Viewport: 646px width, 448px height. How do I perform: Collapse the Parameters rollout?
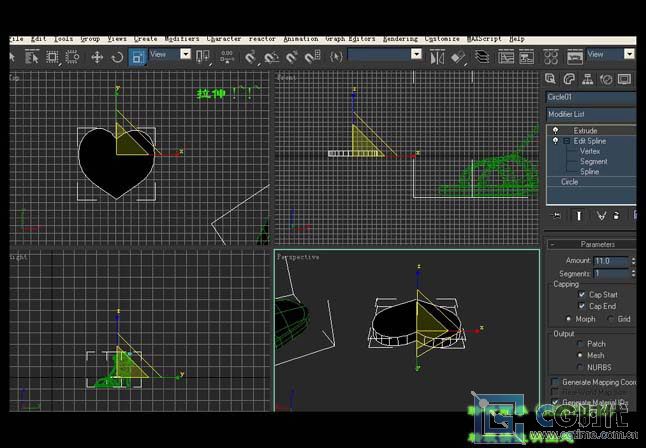click(596, 244)
